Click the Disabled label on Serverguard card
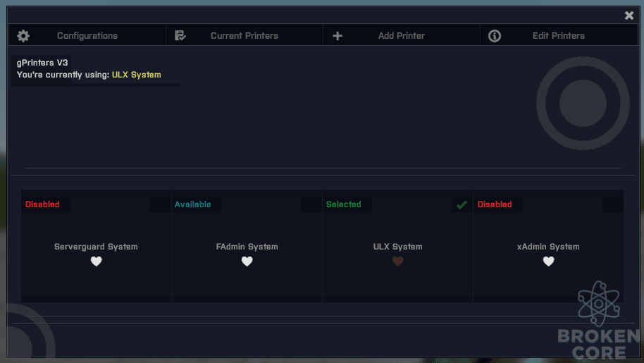Screen dimensions: 644x363 pyautogui.click(x=42, y=204)
